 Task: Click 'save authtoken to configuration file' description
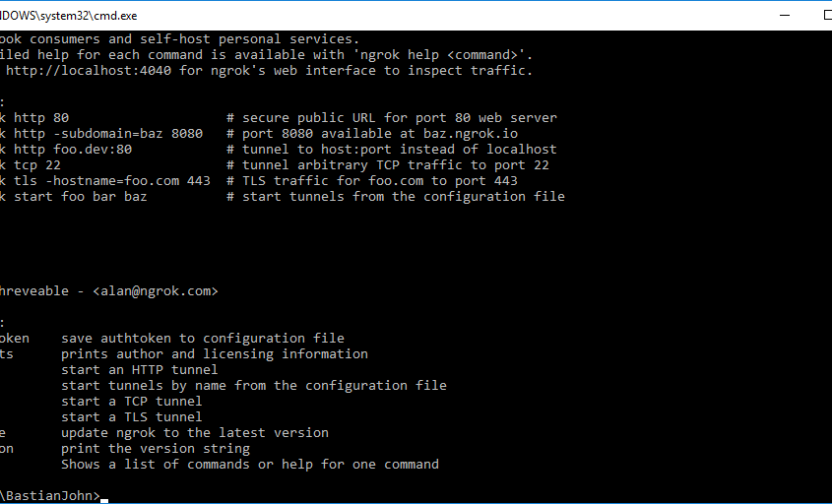[x=203, y=338]
